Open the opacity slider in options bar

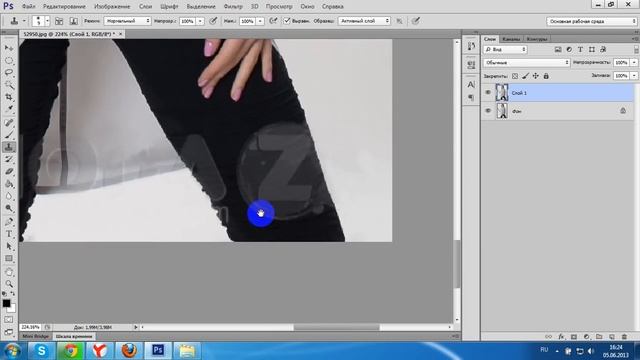(200, 21)
